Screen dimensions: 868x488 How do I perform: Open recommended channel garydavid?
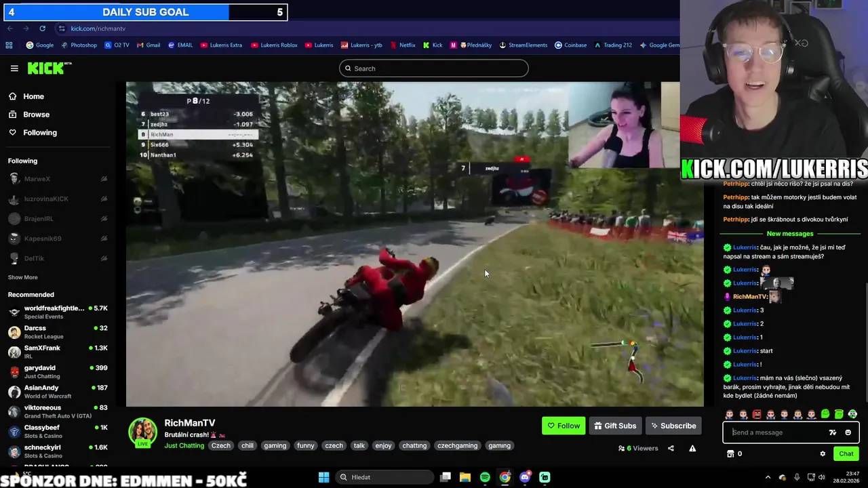pos(58,372)
